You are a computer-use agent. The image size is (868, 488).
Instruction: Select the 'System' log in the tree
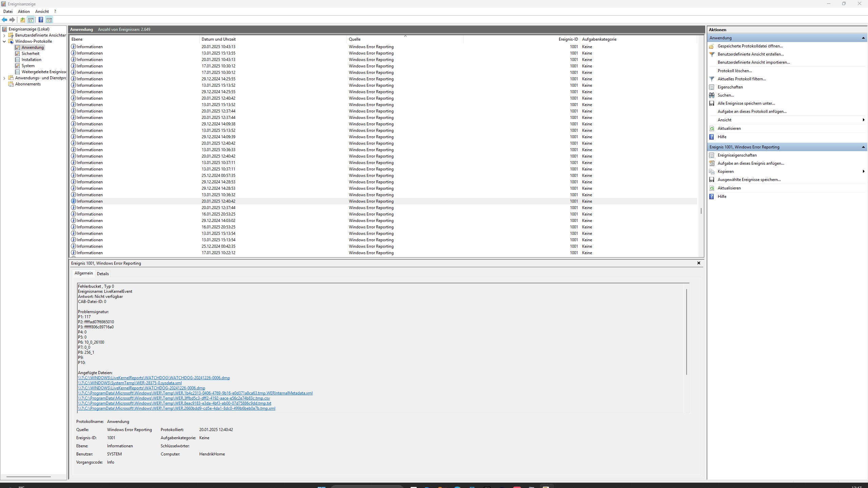click(28, 66)
